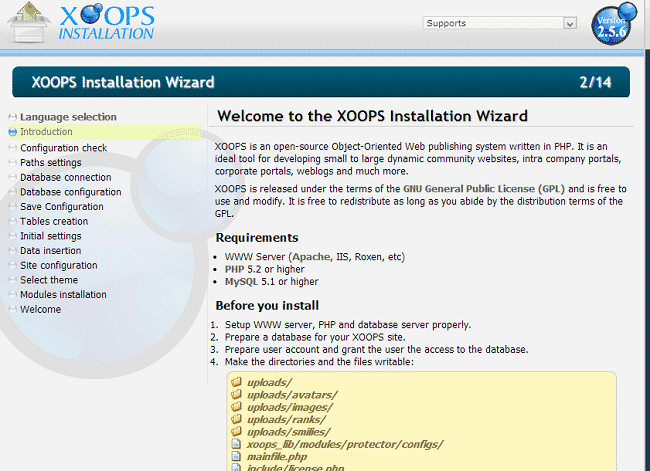
Task: Click the version 2.5.6 badge
Action: point(611,25)
